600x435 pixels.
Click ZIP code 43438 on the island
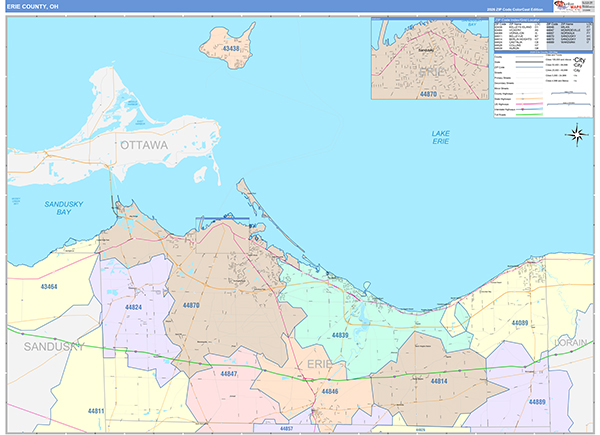(231, 49)
